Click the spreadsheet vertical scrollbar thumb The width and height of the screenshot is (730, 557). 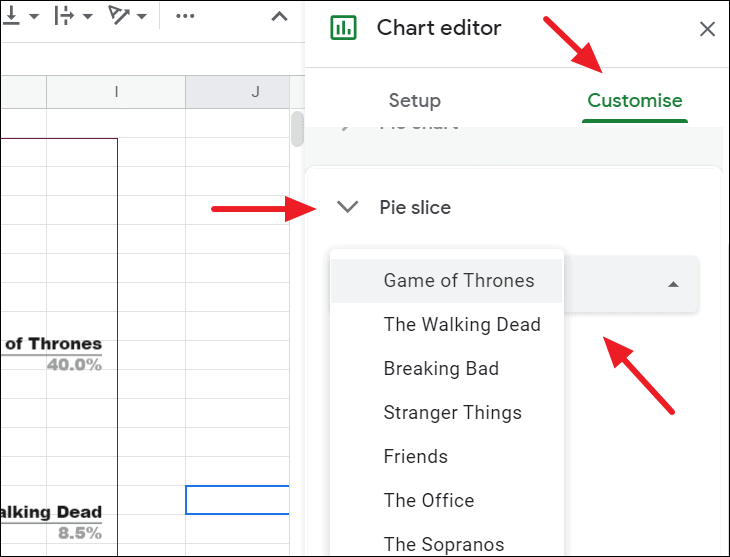click(297, 129)
